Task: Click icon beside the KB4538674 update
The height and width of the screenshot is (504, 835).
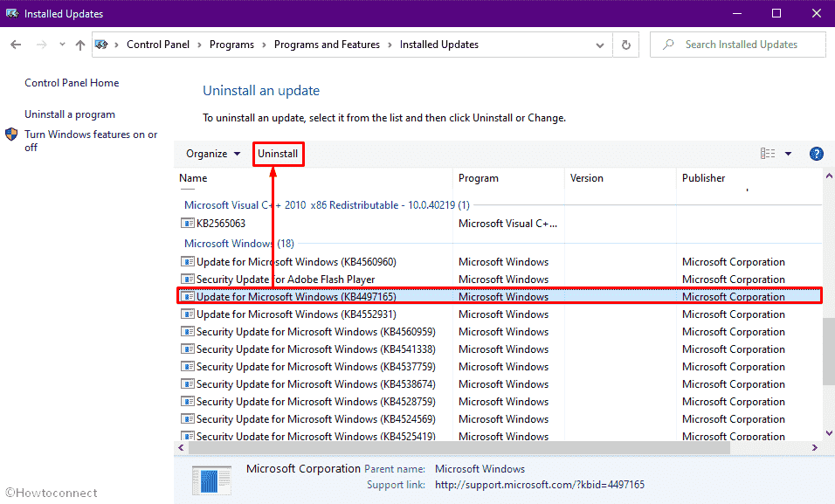Action: tap(188, 384)
